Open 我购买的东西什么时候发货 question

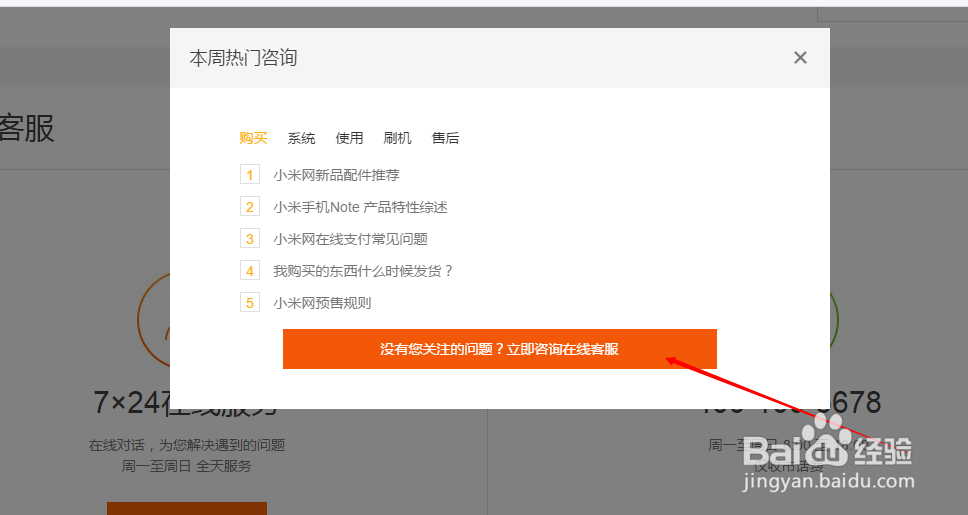(x=363, y=271)
